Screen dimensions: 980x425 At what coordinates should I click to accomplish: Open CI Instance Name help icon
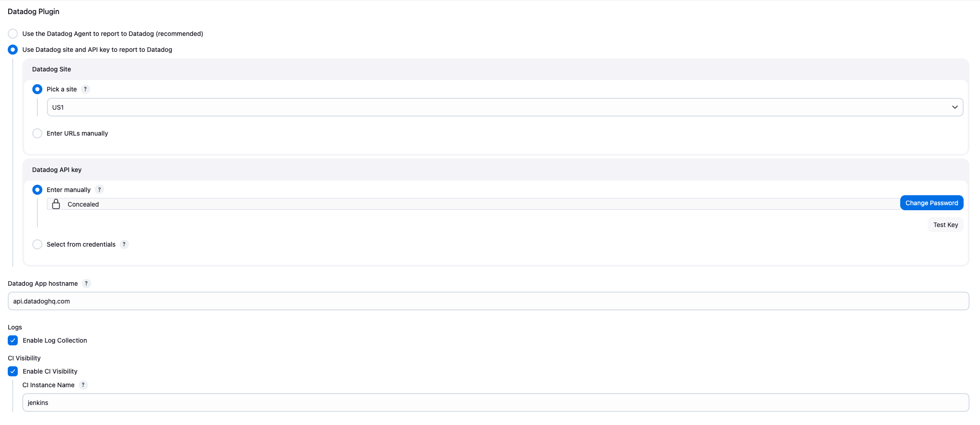[x=83, y=385]
